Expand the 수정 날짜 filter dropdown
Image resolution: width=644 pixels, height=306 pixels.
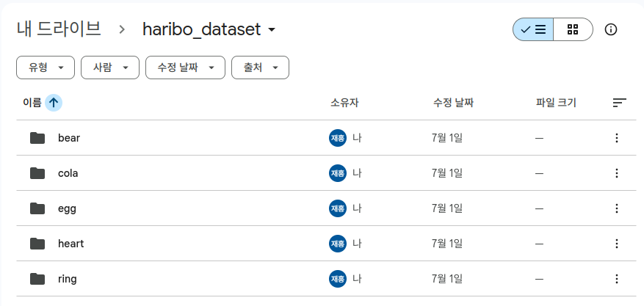[x=185, y=68]
